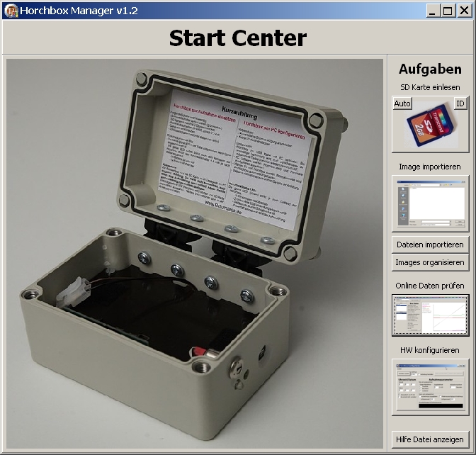Image resolution: width=476 pixels, height=455 pixels.
Task: Show the help via Hilfe Datei anzeigen
Action: tap(430, 439)
